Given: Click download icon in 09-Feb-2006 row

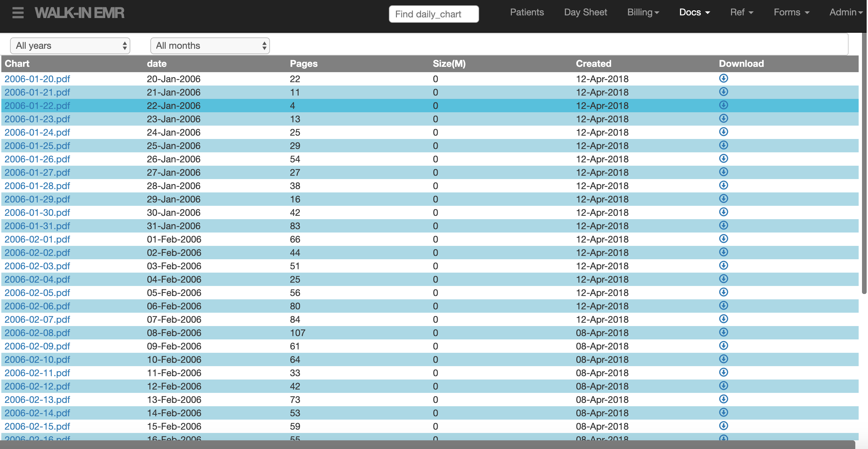Looking at the screenshot, I should pos(723,345).
